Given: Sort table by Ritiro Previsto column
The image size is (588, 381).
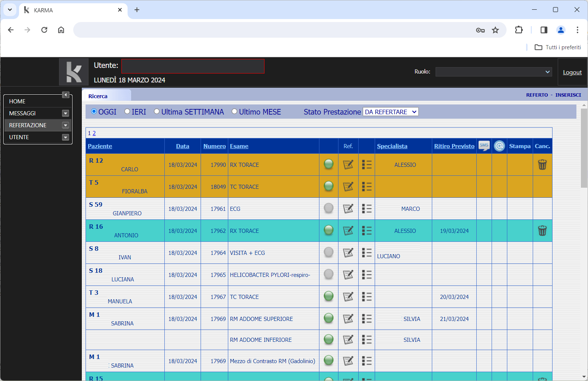Looking at the screenshot, I should (x=454, y=146).
